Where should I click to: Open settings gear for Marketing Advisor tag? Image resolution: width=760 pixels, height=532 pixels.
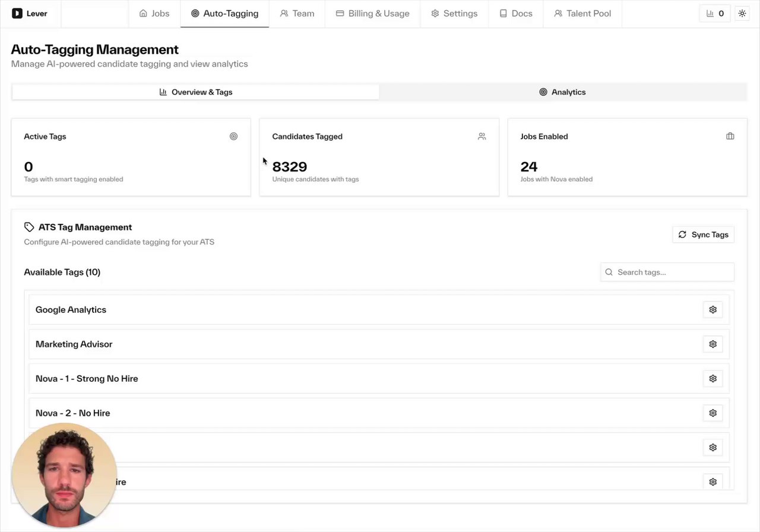pos(712,344)
